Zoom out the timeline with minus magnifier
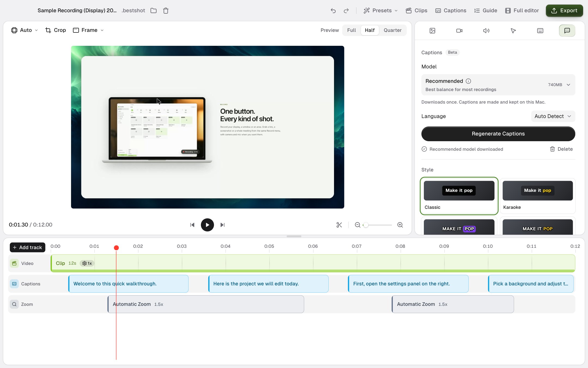The width and height of the screenshot is (588, 368). tap(358, 225)
